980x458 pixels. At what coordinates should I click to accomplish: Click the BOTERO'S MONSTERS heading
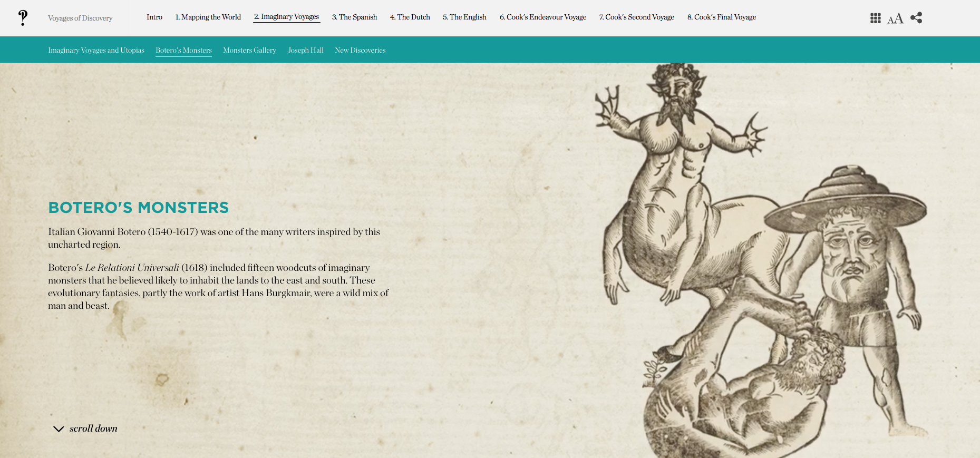139,208
